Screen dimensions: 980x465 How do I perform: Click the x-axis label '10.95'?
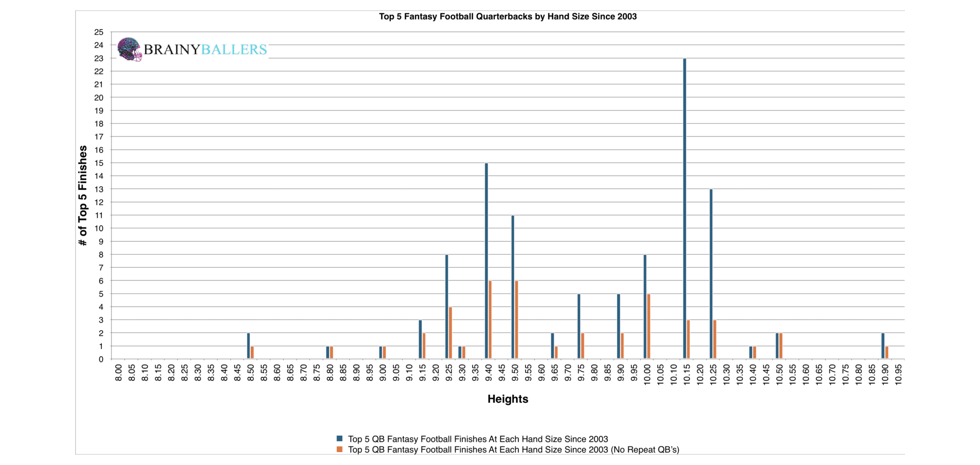click(898, 374)
